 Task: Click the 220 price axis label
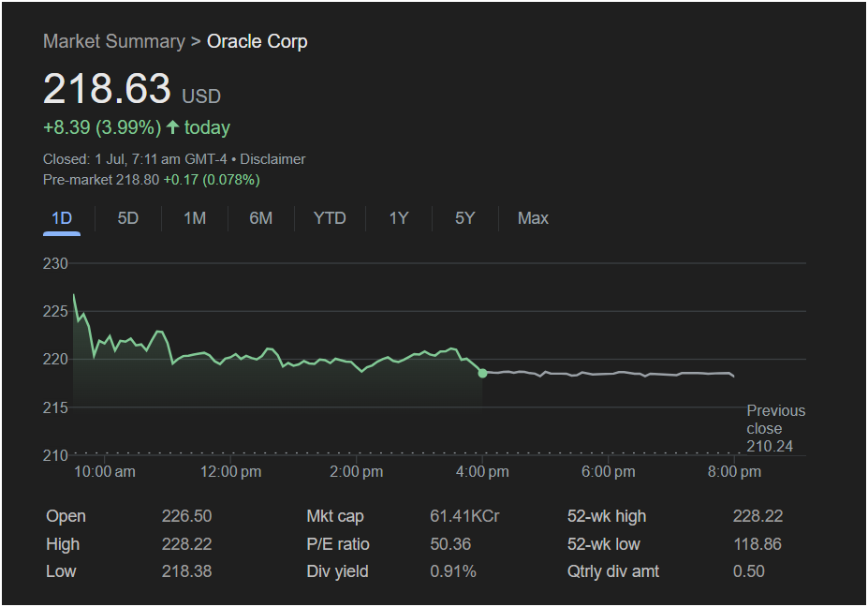55,360
